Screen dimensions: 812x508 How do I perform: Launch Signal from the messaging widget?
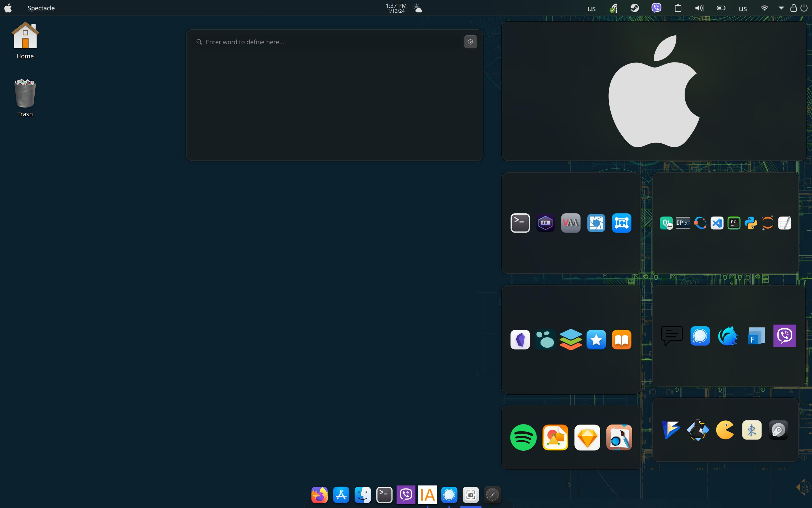[700, 335]
